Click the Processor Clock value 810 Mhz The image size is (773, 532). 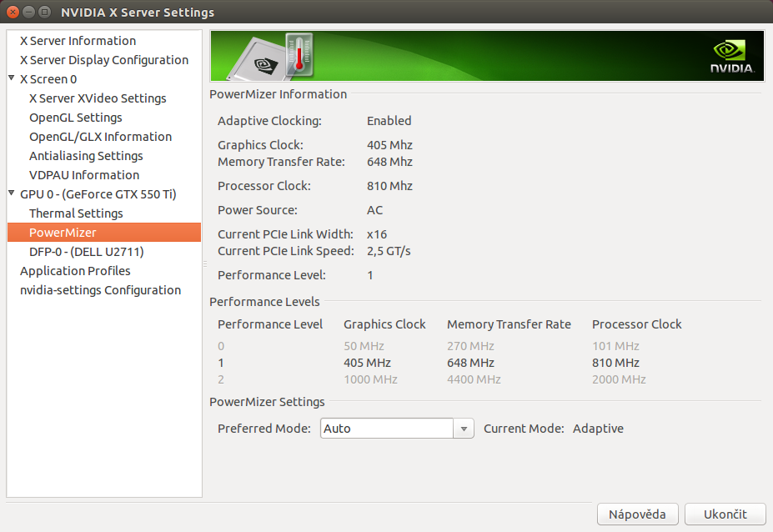coord(389,187)
